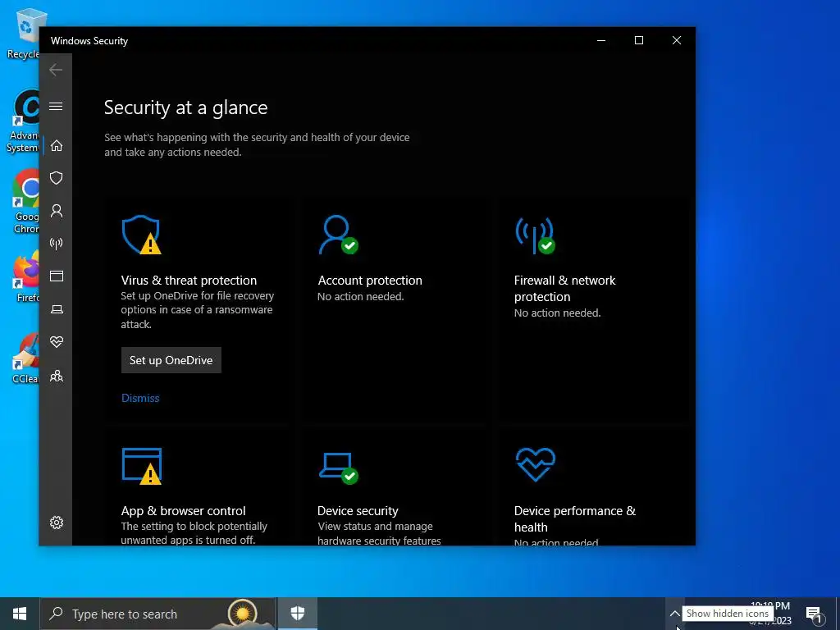Viewport: 840px width, 630px height.
Task: Click 'No action needed.' under Firewall & network protection
Action: point(557,313)
